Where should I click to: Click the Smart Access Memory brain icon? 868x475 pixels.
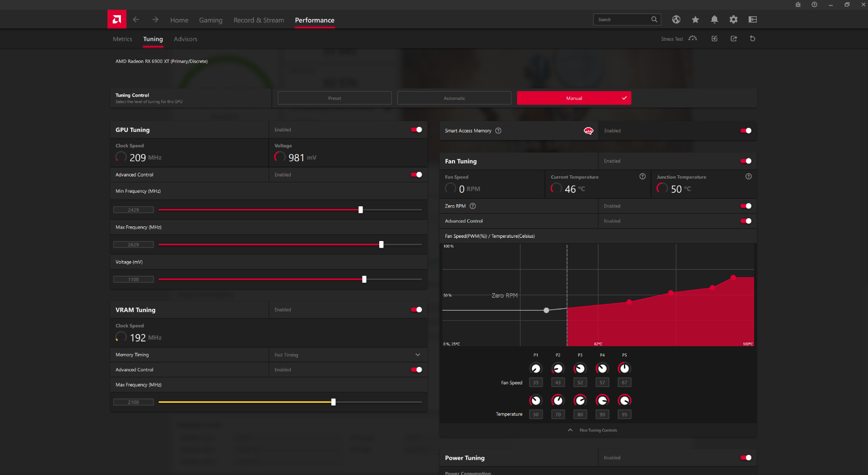[589, 131]
